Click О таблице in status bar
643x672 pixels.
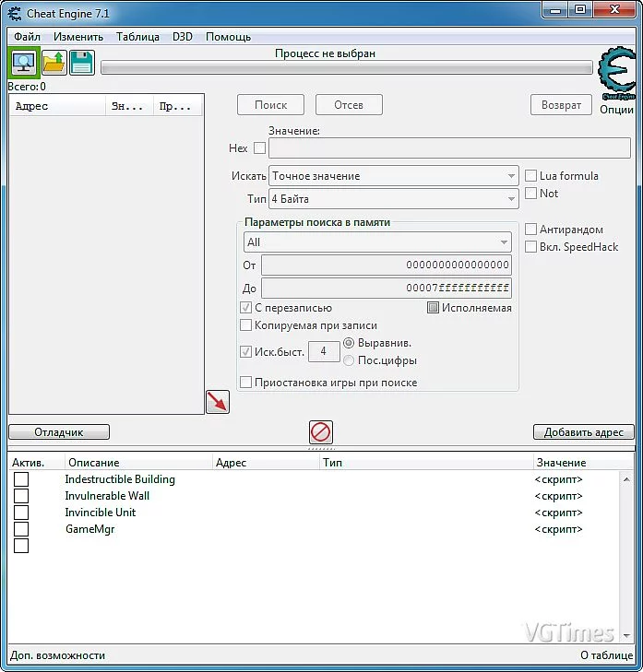[x=606, y=655]
